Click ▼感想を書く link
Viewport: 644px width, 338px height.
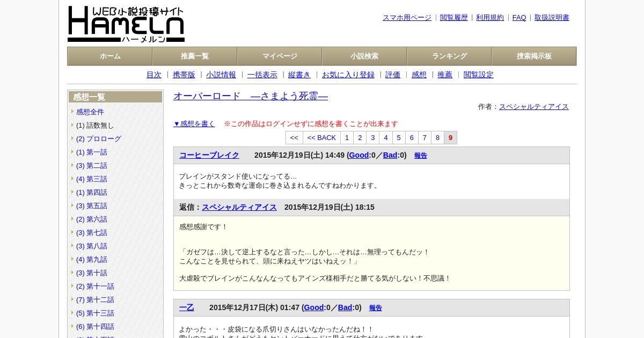click(194, 124)
